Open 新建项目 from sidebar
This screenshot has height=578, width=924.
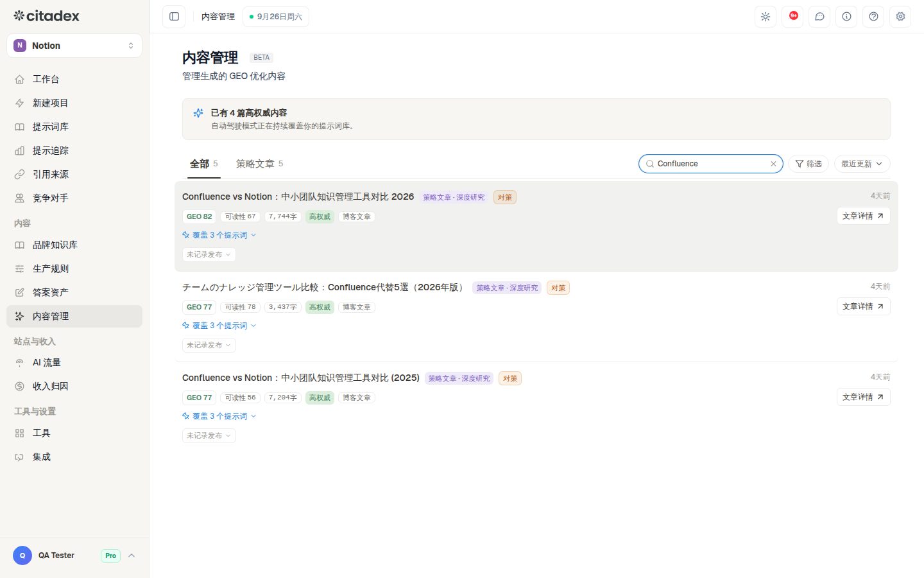click(74, 103)
